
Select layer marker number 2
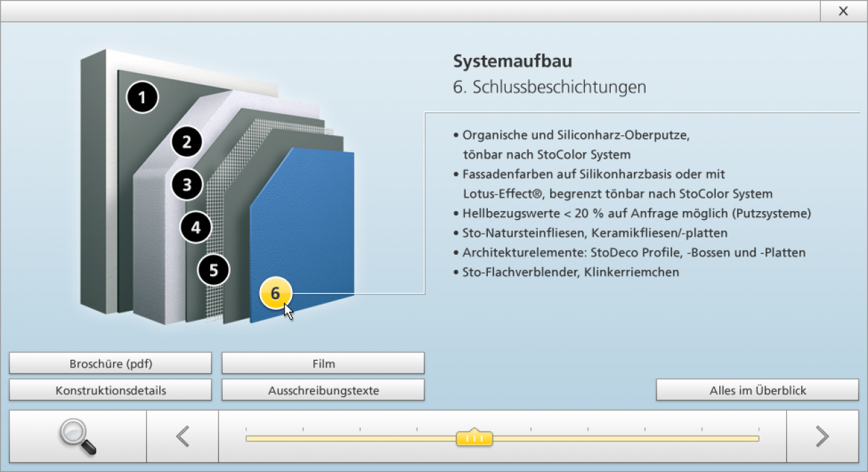point(186,142)
